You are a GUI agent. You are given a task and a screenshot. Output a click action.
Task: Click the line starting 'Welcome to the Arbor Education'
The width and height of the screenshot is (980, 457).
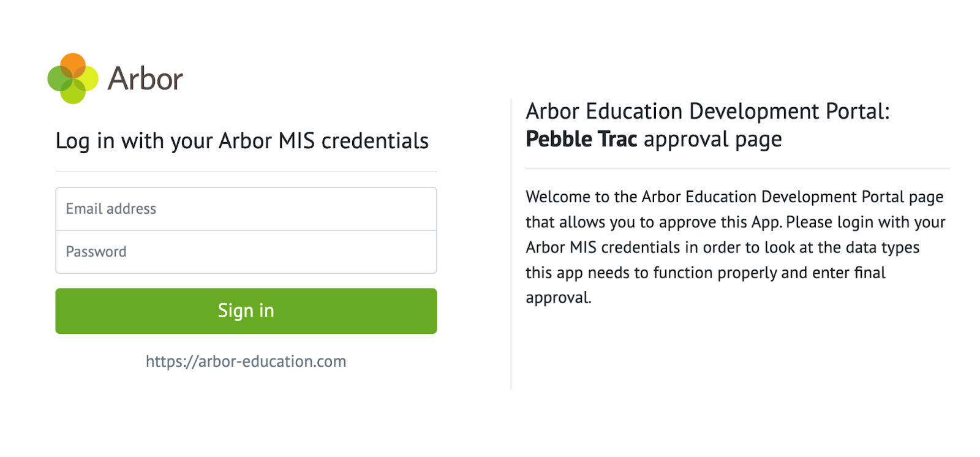click(x=734, y=197)
